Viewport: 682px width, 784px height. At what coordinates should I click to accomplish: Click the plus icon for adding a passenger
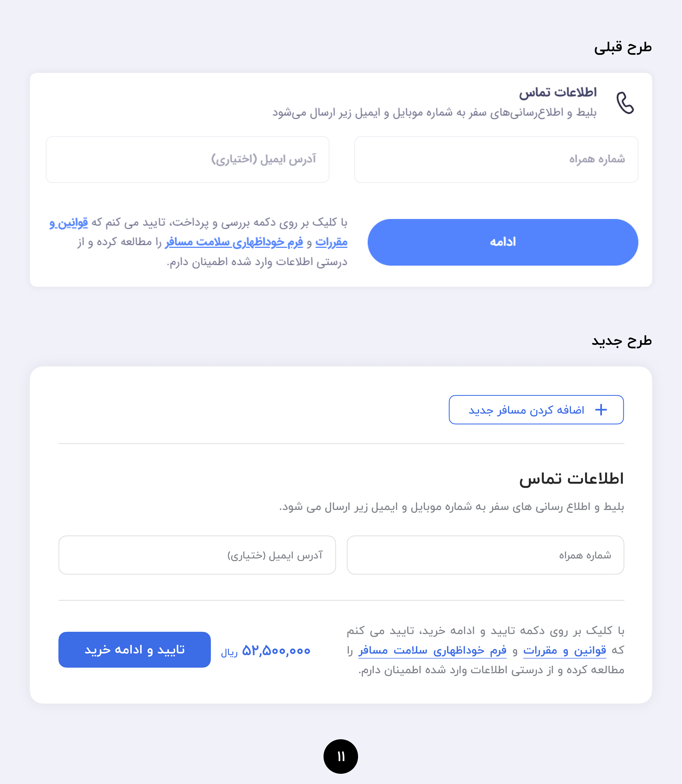(x=601, y=410)
